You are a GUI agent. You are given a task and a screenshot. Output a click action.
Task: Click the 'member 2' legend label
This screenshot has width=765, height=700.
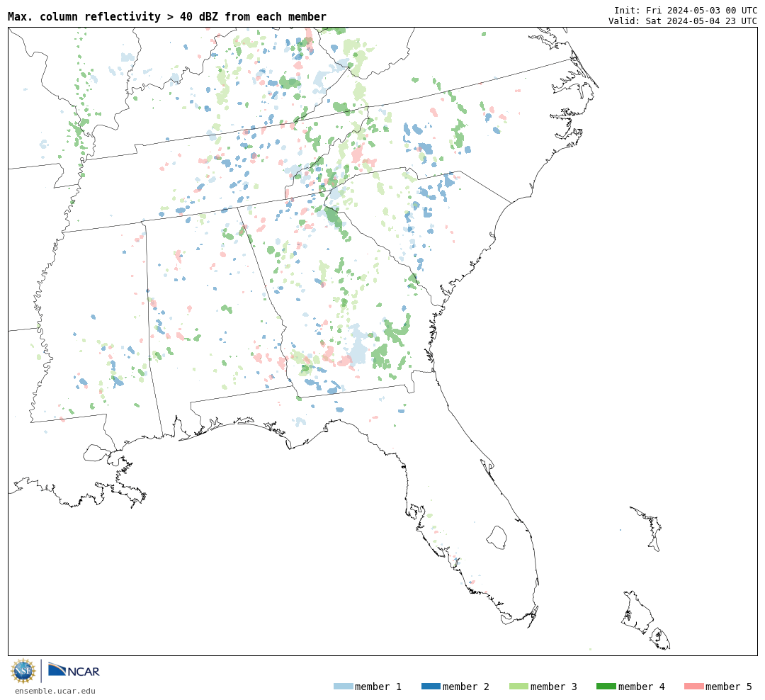tap(466, 687)
